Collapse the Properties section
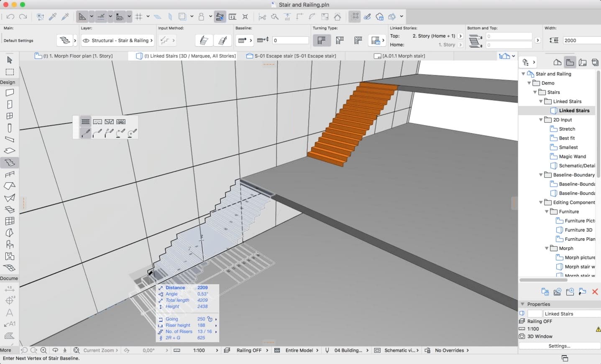This screenshot has width=601, height=364. coord(522,304)
